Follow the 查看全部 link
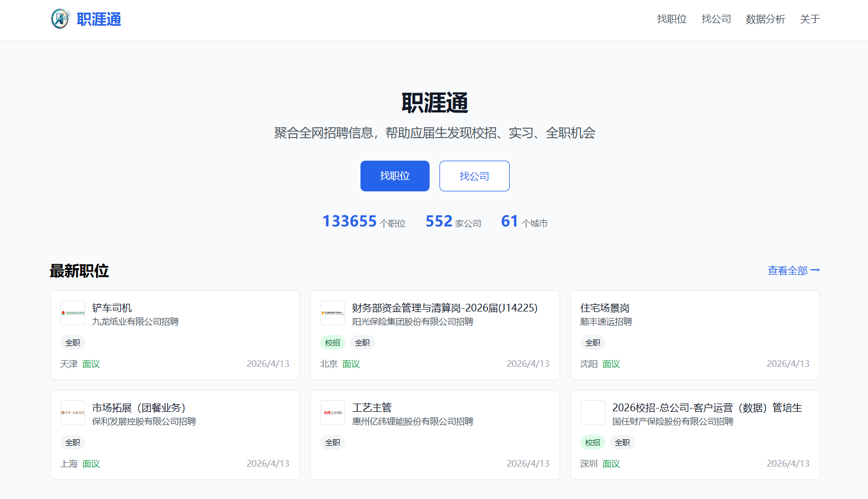This screenshot has height=499, width=868. (x=793, y=270)
